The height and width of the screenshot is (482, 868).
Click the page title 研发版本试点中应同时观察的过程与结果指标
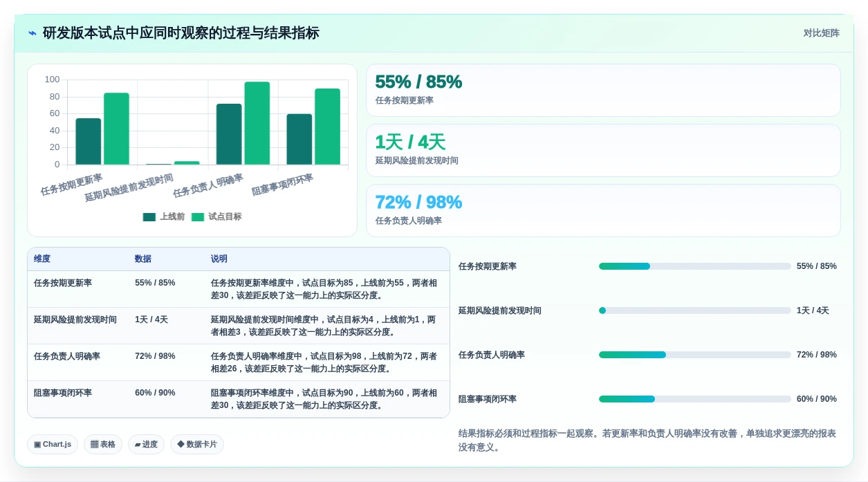[x=181, y=33]
